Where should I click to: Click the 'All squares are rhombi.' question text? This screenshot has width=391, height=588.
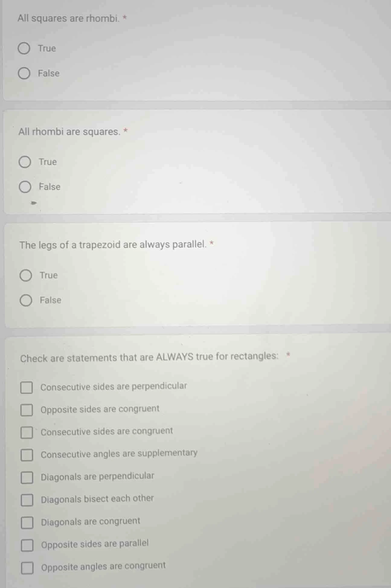point(69,18)
